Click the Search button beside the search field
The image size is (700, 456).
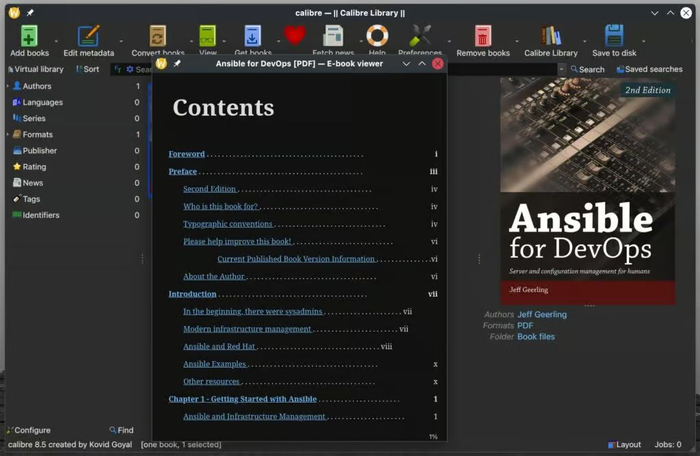(587, 69)
